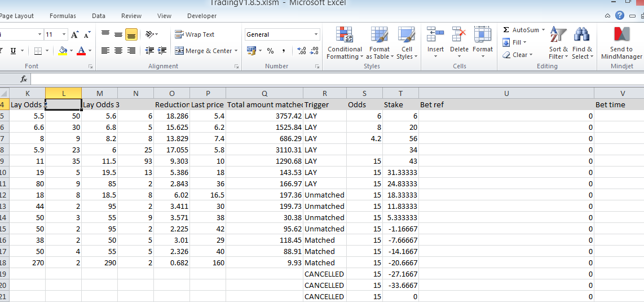Viewport: 644px width, 302px height.
Task: Click the Increase Font Size icon
Action: pyautogui.click(x=76, y=35)
